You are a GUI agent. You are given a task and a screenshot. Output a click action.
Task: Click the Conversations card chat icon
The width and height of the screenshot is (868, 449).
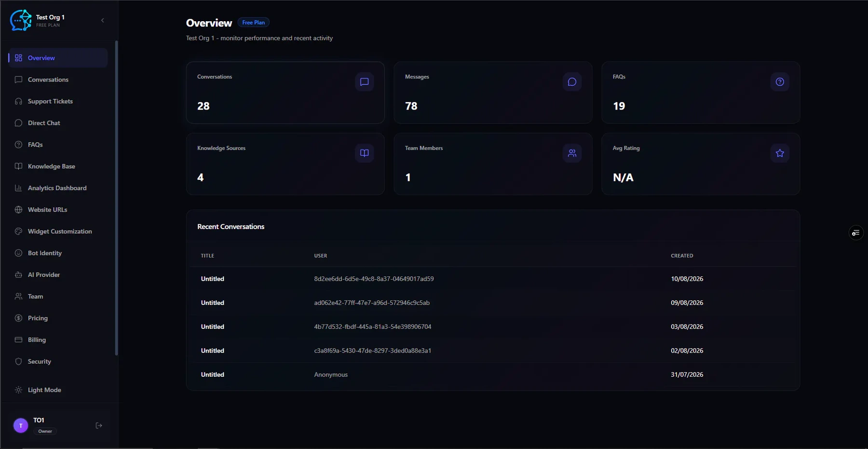click(365, 82)
